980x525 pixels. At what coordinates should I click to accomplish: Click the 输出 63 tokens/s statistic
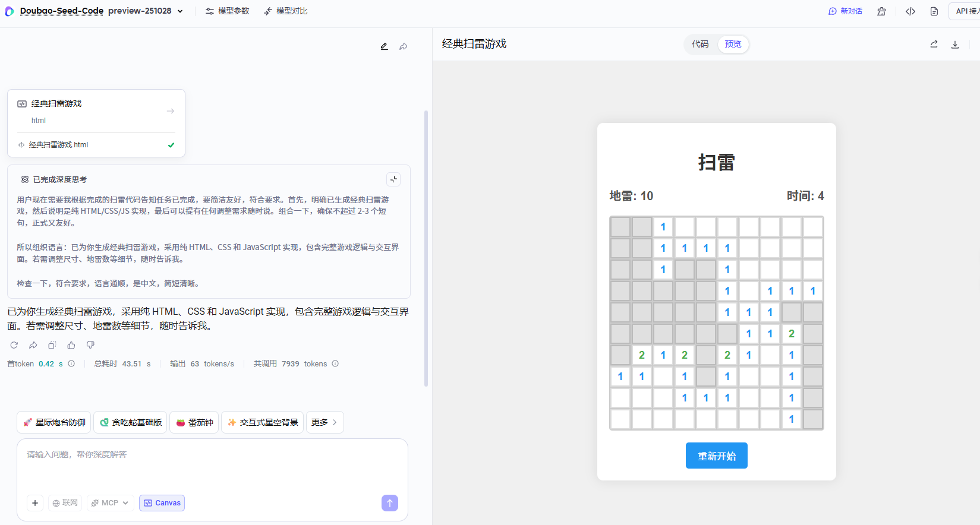pyautogui.click(x=202, y=363)
